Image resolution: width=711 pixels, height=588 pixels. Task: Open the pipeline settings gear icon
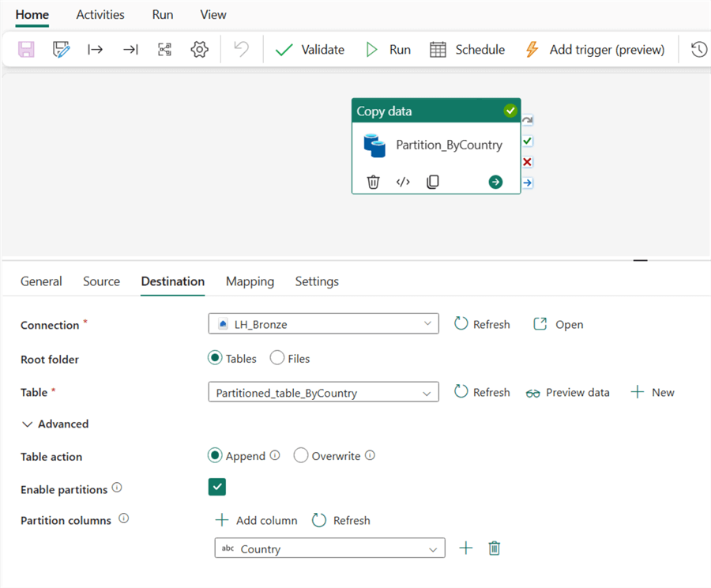(199, 50)
